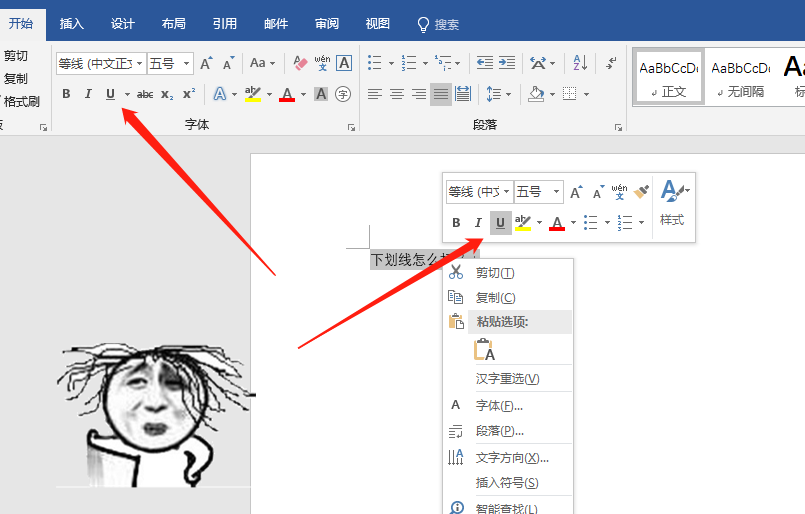This screenshot has width=805, height=514.
Task: Toggle superscript formatting in ribbon
Action: 189,94
